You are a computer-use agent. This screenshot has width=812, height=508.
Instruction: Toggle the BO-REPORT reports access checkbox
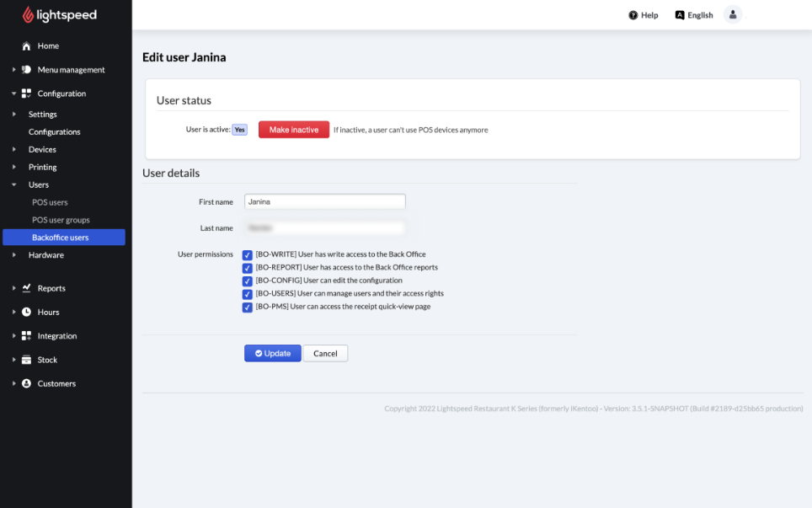point(248,268)
